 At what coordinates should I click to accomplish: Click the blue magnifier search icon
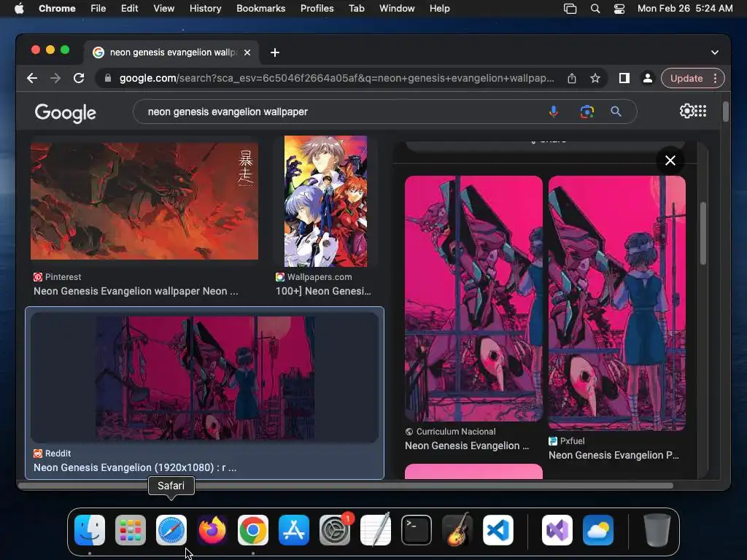616,112
